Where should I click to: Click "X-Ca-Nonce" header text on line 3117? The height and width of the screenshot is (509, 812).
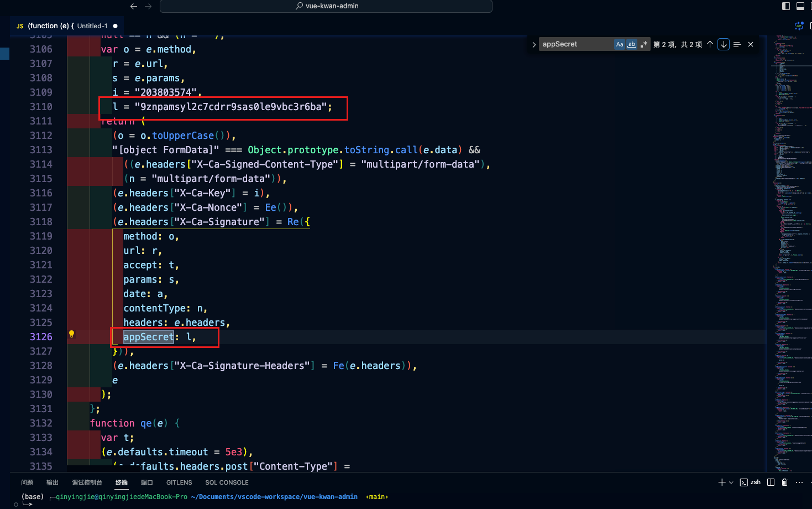pos(208,207)
